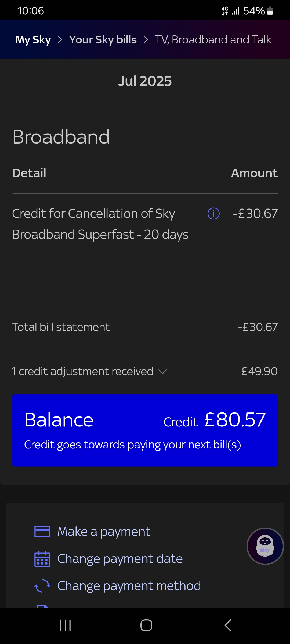
Task: Open the Change payment date link
Action: [120, 559]
